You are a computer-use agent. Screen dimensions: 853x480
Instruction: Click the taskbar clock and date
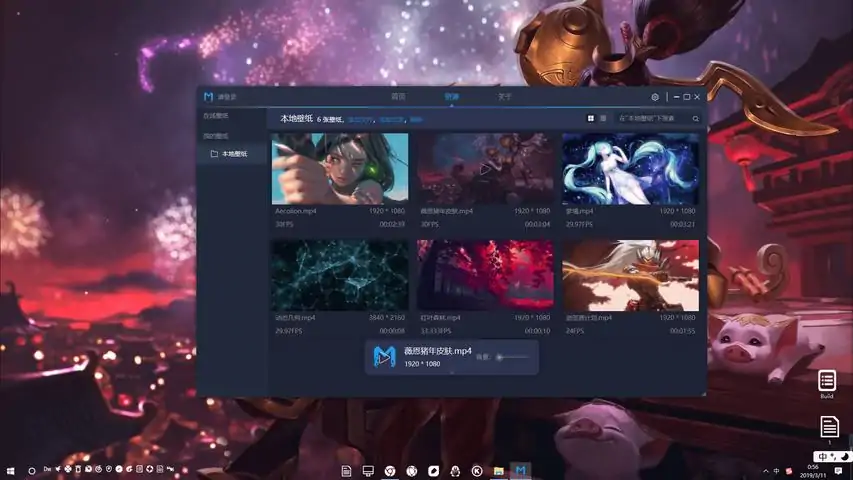click(x=812, y=471)
